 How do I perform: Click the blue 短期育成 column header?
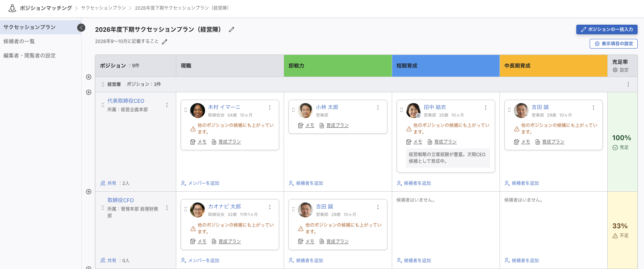(x=446, y=66)
